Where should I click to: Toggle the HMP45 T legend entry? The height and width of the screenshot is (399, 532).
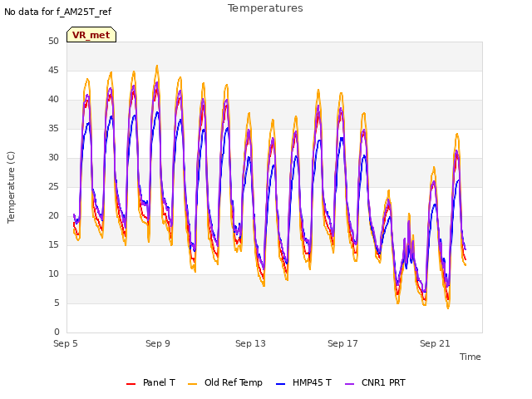[x=303, y=382]
